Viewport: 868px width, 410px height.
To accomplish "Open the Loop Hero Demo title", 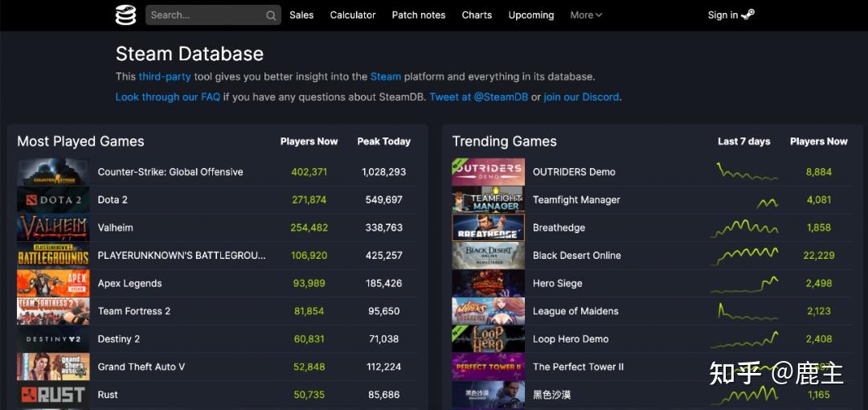I will (x=571, y=338).
